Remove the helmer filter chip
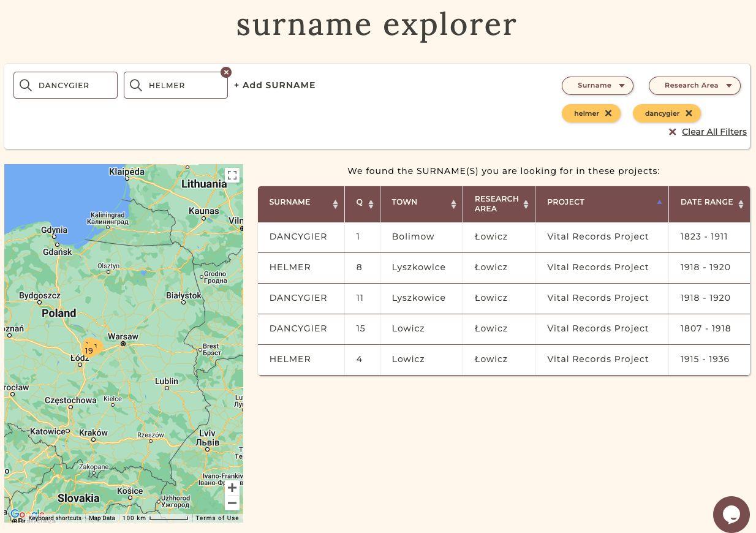Screen dimensions: 756x533 tap(608, 113)
